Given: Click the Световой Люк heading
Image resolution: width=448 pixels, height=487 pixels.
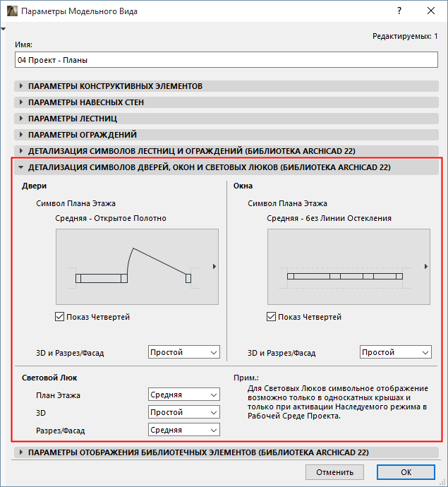Looking at the screenshot, I should coord(49,378).
